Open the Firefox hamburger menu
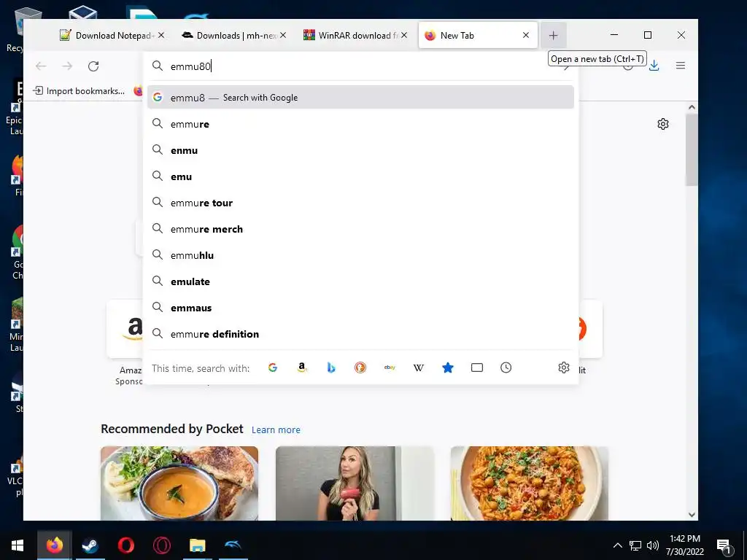This screenshot has height=560, width=747. (x=681, y=66)
